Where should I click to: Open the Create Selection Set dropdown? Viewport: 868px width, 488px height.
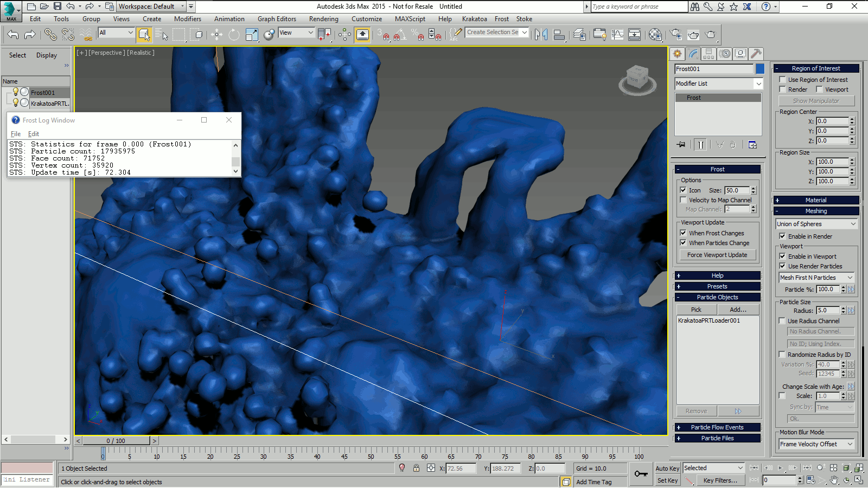pos(497,33)
